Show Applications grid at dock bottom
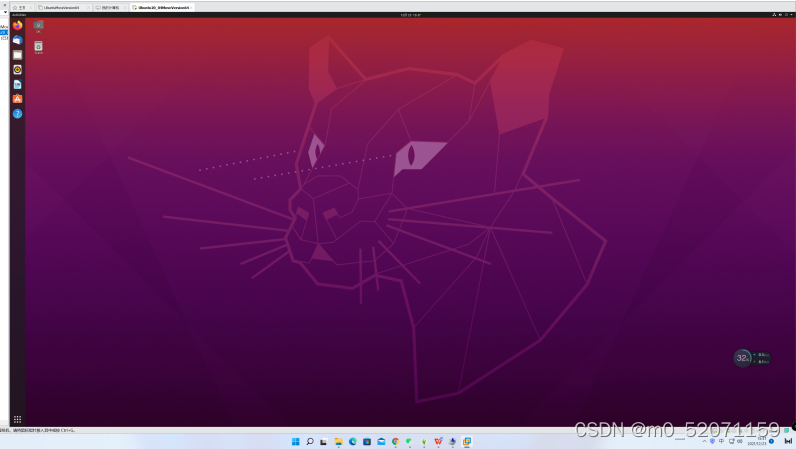796x449 pixels. pyautogui.click(x=17, y=420)
